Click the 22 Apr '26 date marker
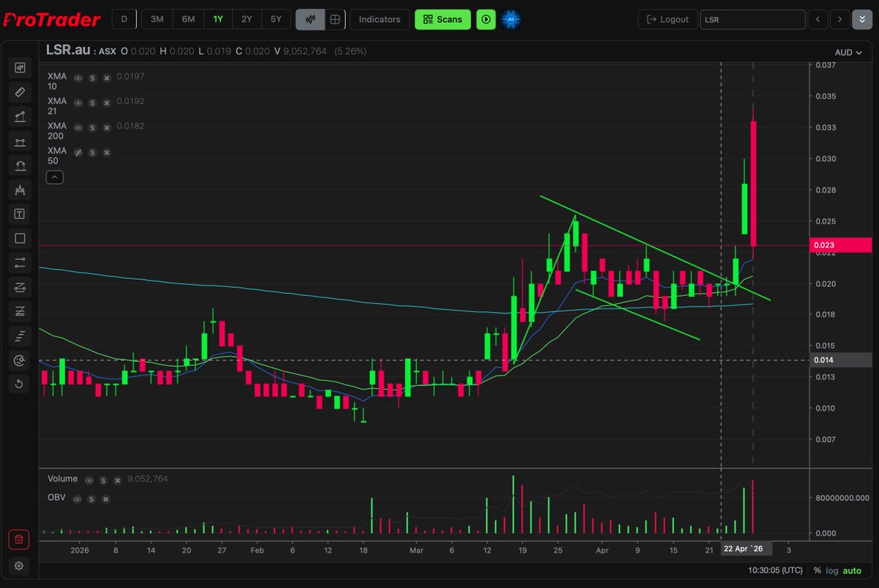 (x=747, y=549)
